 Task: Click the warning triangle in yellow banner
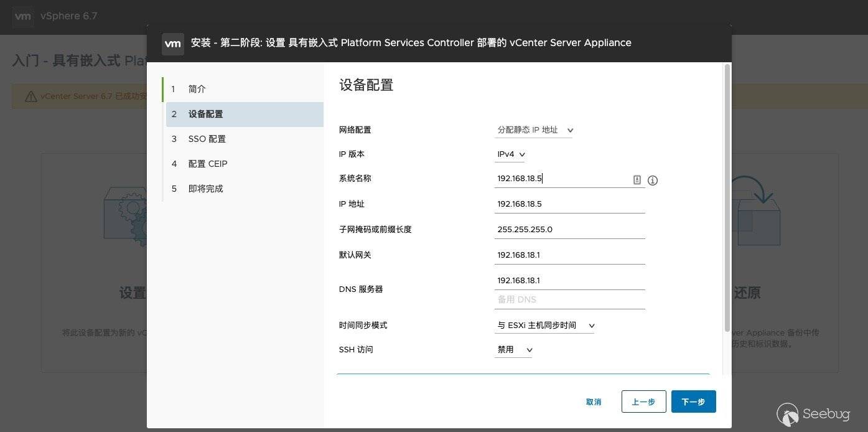point(30,96)
